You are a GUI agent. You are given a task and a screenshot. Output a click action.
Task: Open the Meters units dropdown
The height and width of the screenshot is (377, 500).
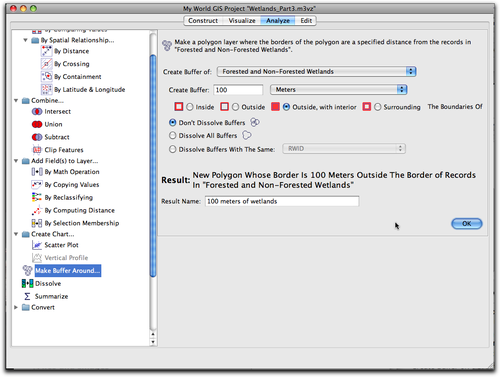point(339,89)
